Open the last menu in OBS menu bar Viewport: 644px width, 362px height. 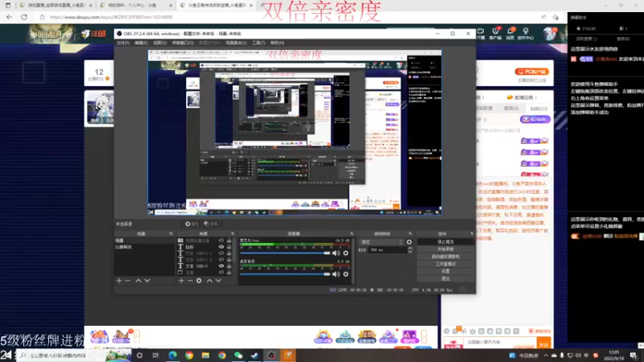277,43
